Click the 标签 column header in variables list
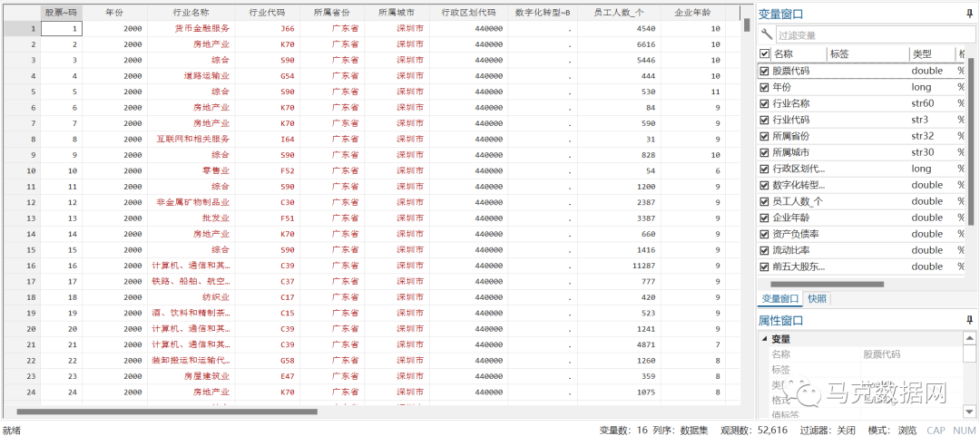Screen dimensions: 980x436 tap(867, 54)
